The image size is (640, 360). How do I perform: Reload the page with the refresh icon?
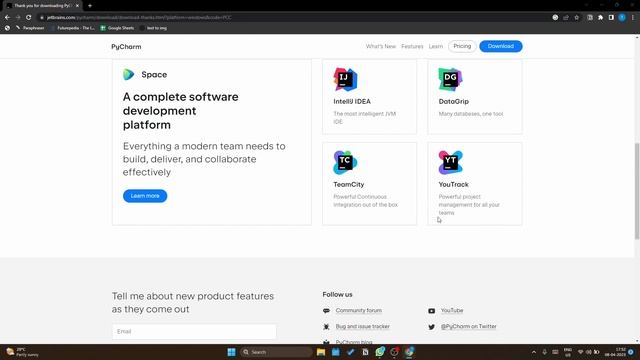click(29, 18)
